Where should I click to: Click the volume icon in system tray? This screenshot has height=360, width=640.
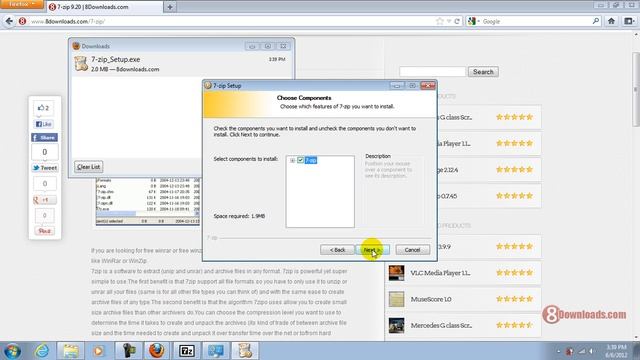pyautogui.click(x=590, y=351)
